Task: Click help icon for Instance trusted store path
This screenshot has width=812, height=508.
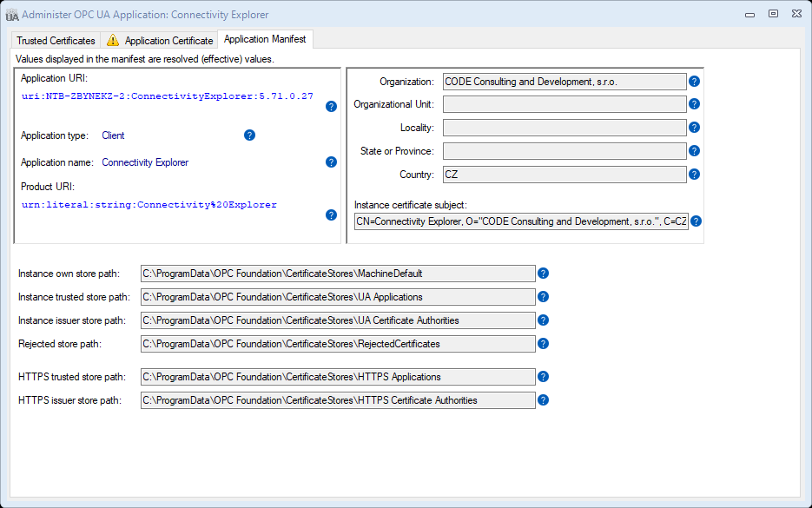Action: pos(543,297)
